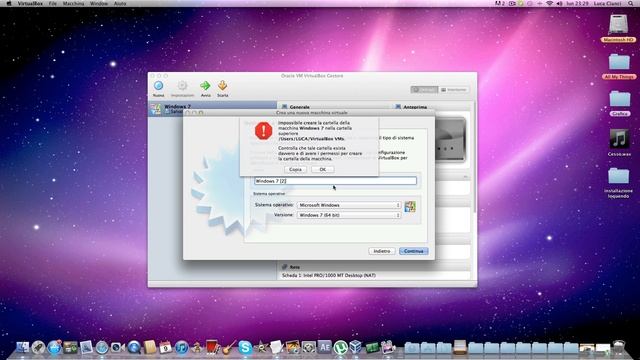Open the Macchina menu
The width and height of the screenshot is (640, 360).
[73, 3]
